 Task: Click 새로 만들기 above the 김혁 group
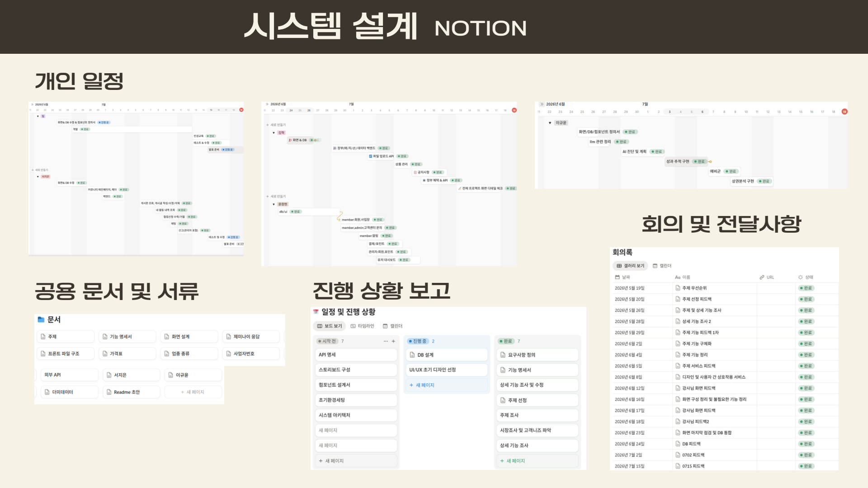(276, 125)
